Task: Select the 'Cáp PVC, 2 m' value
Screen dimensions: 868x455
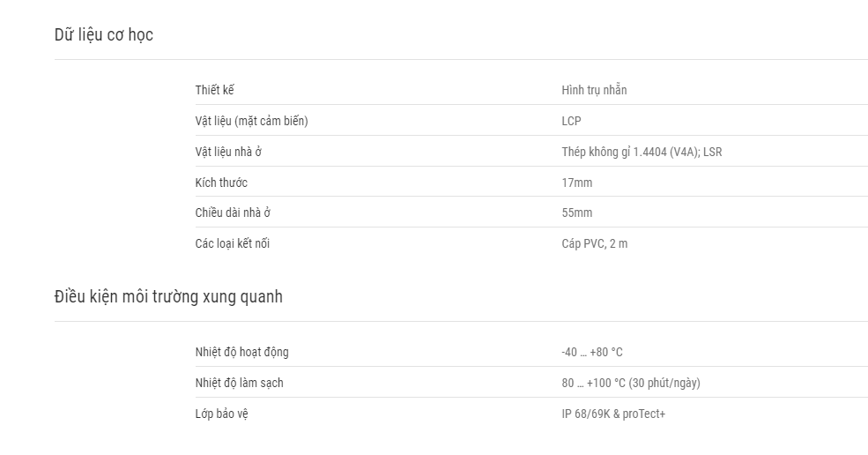Action: [x=595, y=243]
